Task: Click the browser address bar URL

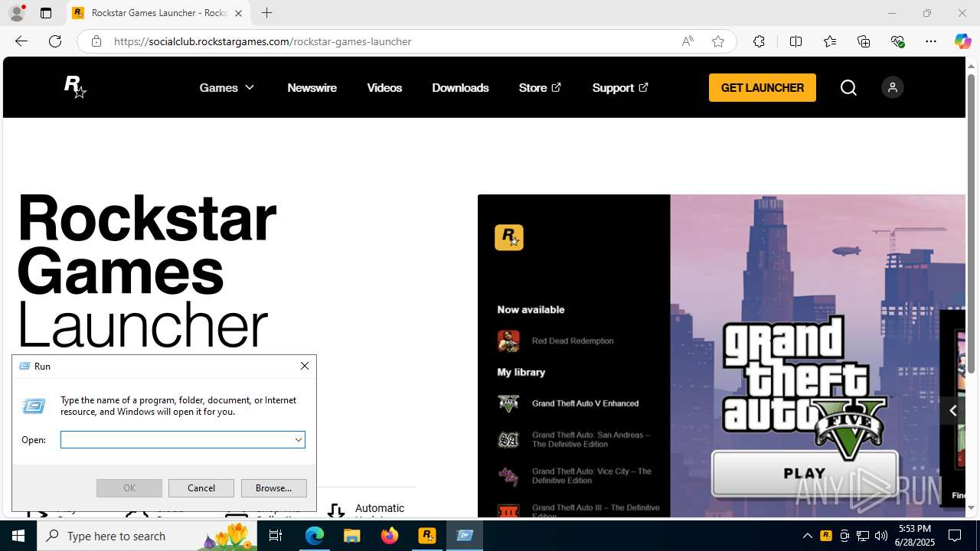Action: click(x=263, y=41)
